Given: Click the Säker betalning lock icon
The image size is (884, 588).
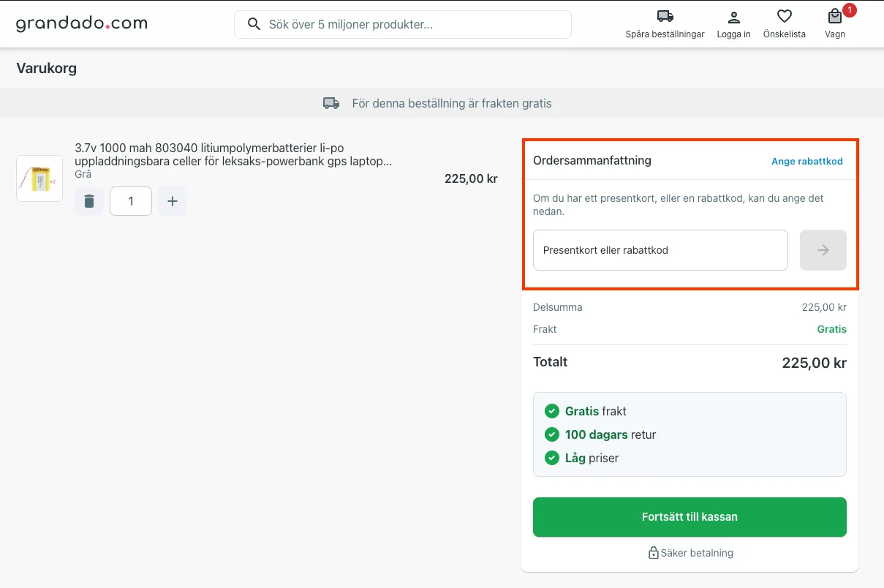Looking at the screenshot, I should pos(653,553).
